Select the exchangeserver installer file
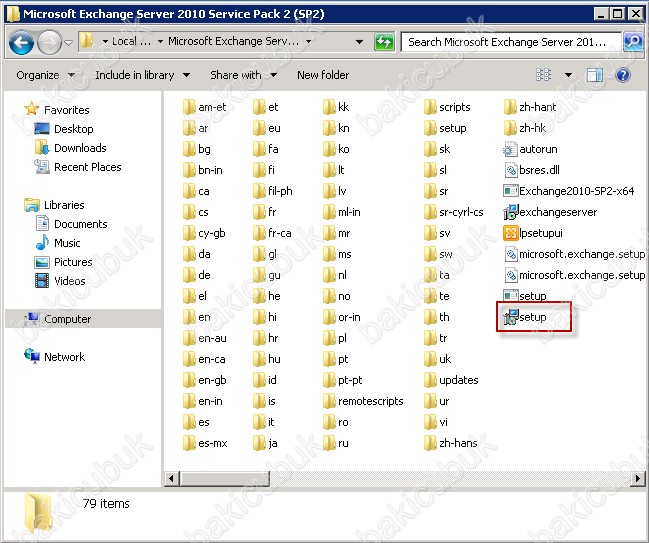 [x=550, y=212]
